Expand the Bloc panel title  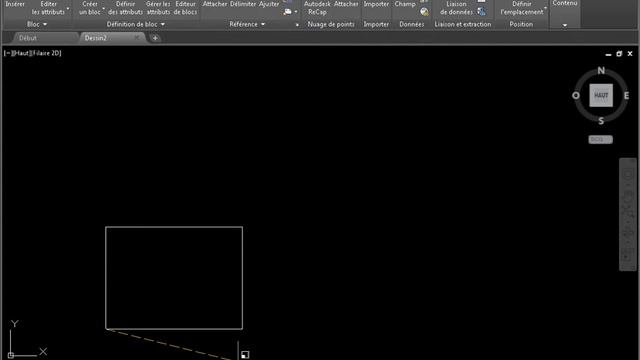pyautogui.click(x=36, y=24)
